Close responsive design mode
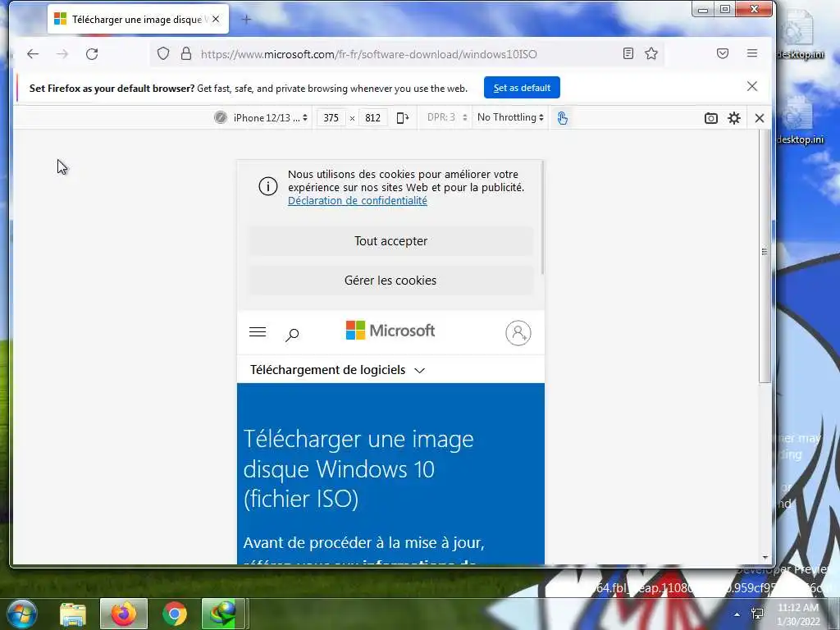 760,118
